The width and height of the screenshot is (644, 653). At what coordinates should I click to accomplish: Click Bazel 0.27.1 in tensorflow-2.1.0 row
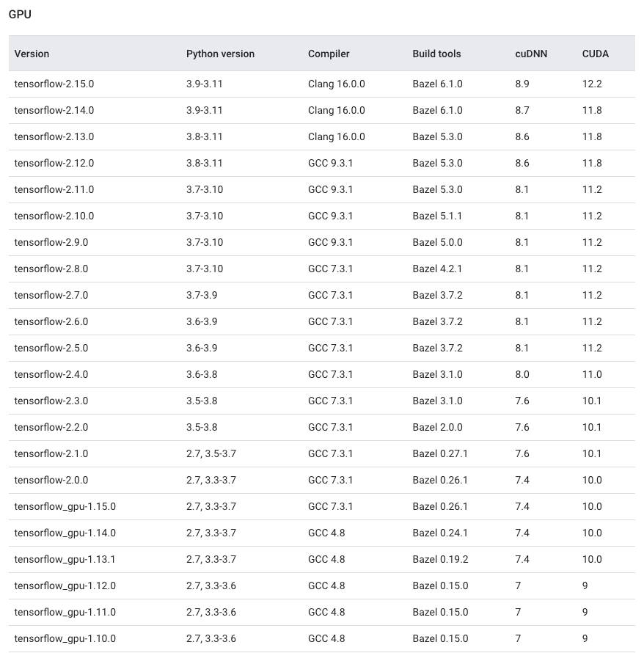[x=440, y=453]
